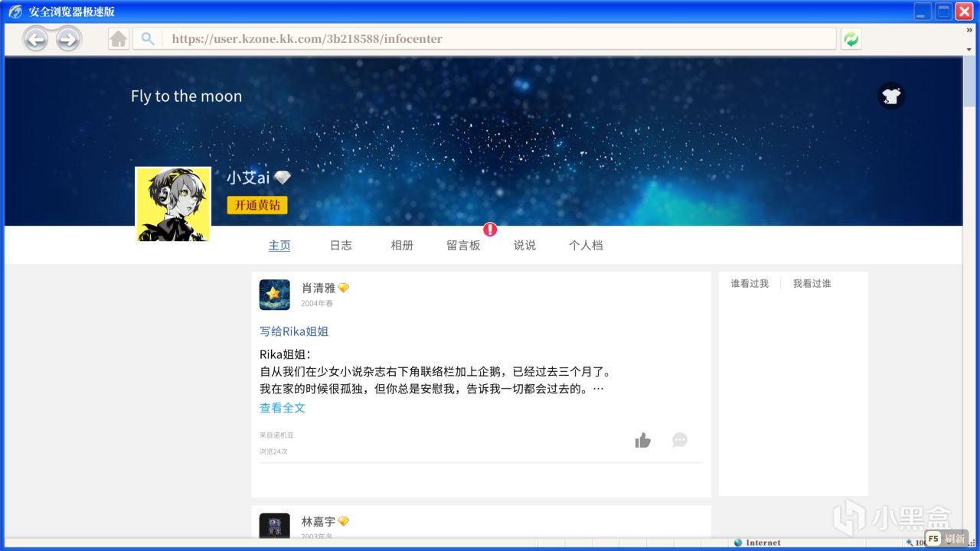Open 林嘉宇's avatar
Viewport: 980px width, 551px height.
coord(275,525)
